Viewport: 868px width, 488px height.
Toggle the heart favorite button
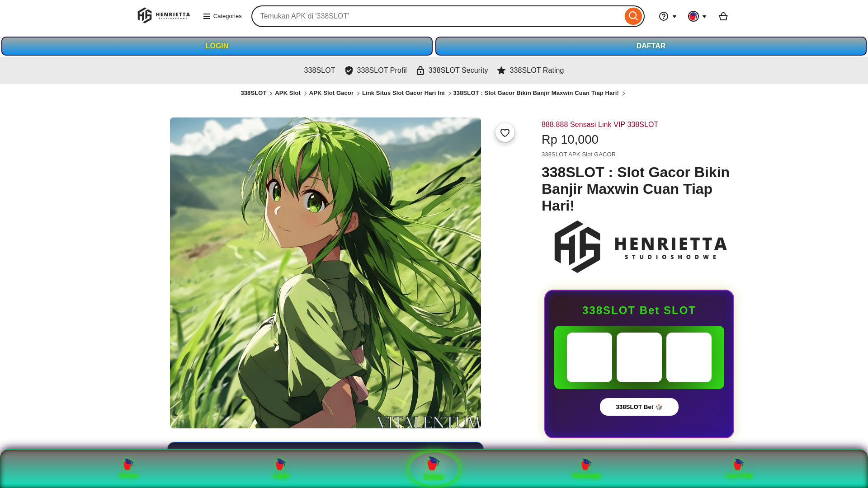click(x=505, y=132)
